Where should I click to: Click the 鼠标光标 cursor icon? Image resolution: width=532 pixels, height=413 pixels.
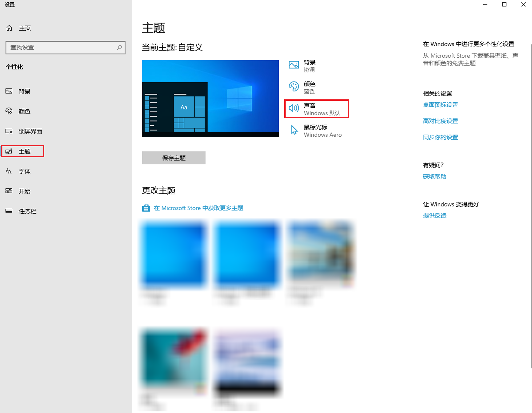[294, 130]
